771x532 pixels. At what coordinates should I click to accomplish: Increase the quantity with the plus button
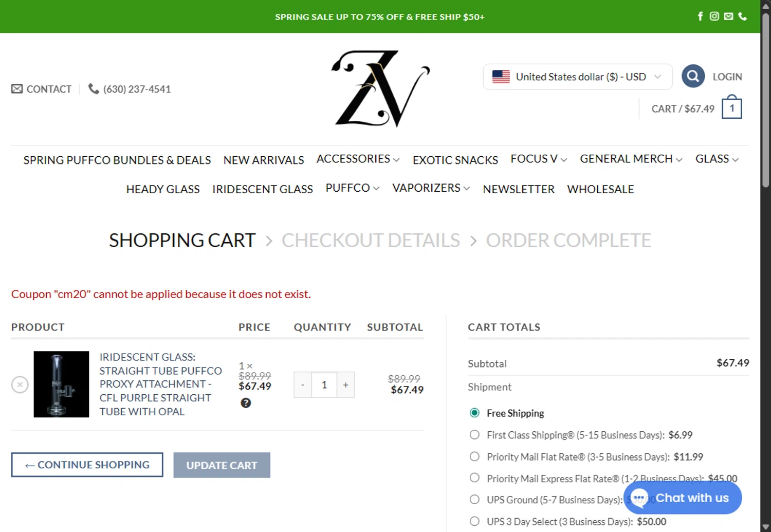[346, 384]
